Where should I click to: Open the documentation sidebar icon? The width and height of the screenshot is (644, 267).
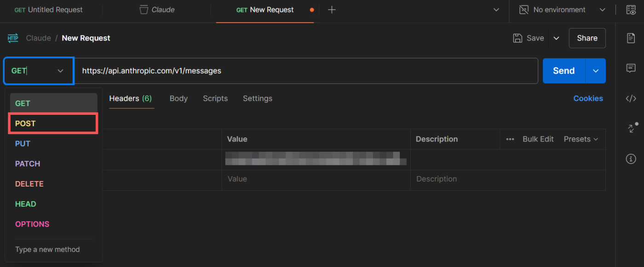pos(631,38)
